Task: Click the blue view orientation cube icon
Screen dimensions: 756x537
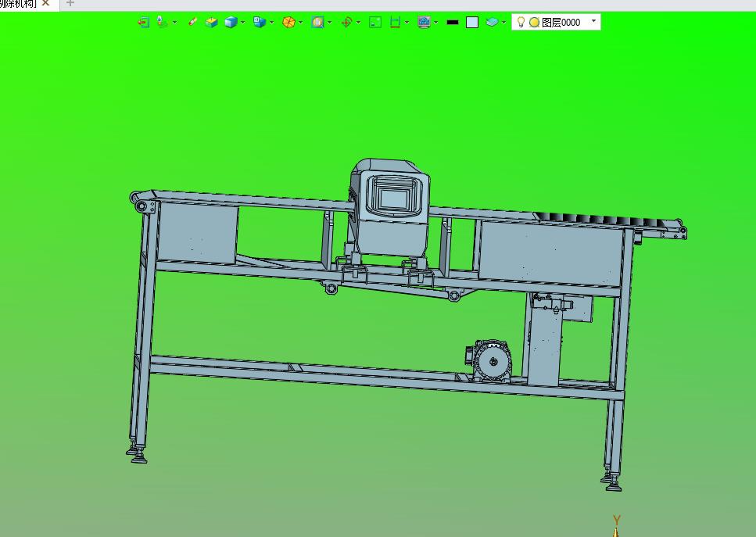Action: point(260,22)
